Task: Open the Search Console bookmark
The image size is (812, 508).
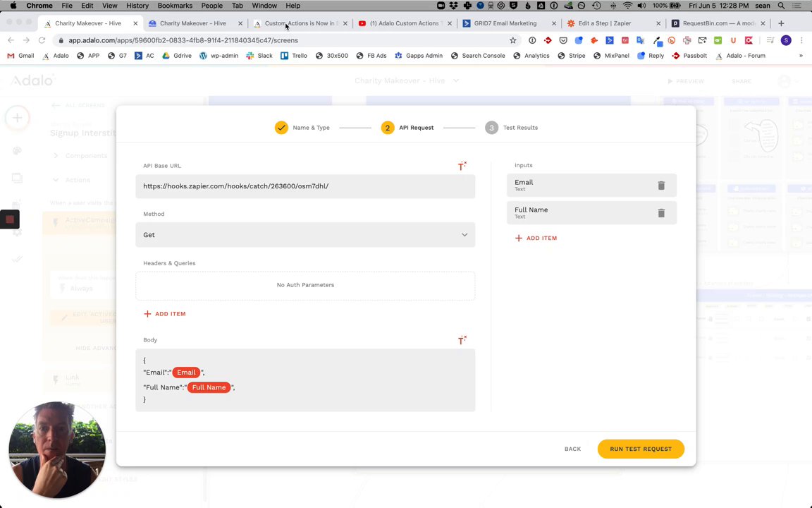Action: [x=478, y=56]
